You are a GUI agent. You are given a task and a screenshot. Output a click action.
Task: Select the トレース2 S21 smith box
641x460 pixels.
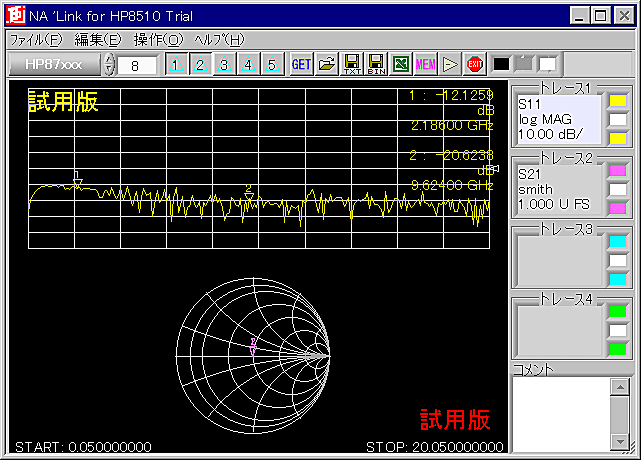click(x=558, y=189)
